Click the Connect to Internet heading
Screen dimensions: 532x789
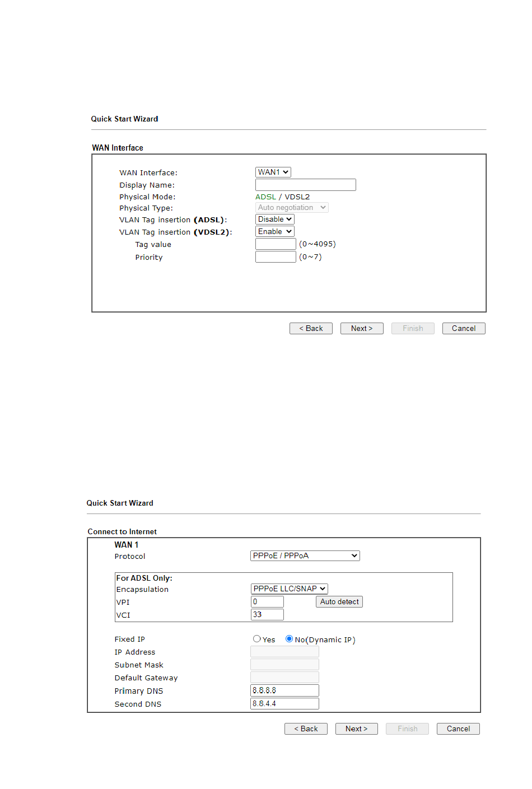[122, 531]
